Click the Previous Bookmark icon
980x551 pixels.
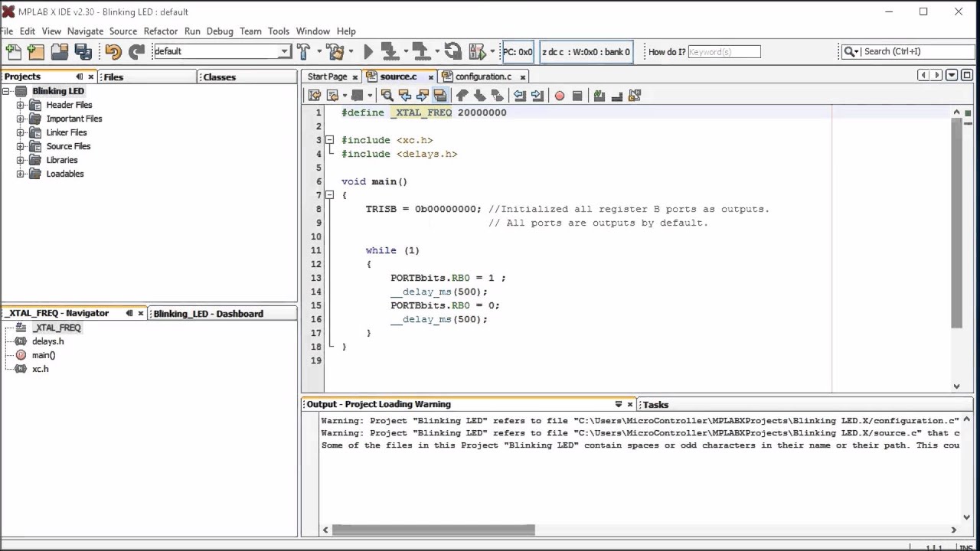(462, 96)
